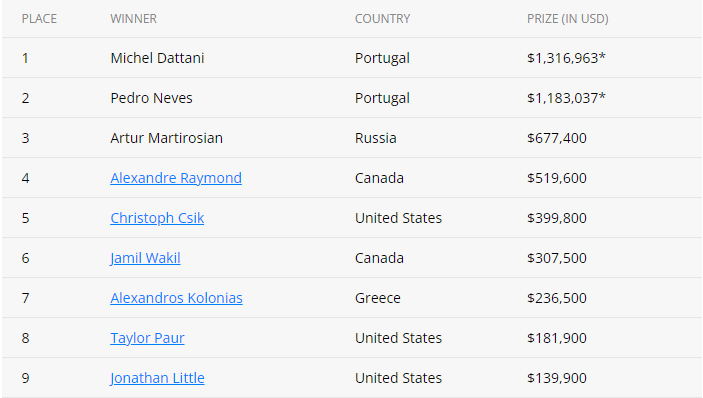Open Jamil Wakil player link
Screen dimensions: 703x398
145,258
